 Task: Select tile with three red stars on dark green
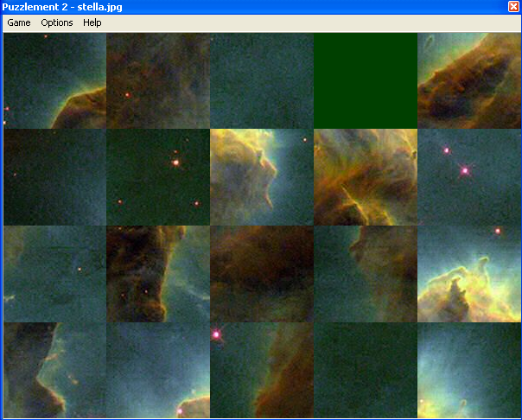[158, 177]
